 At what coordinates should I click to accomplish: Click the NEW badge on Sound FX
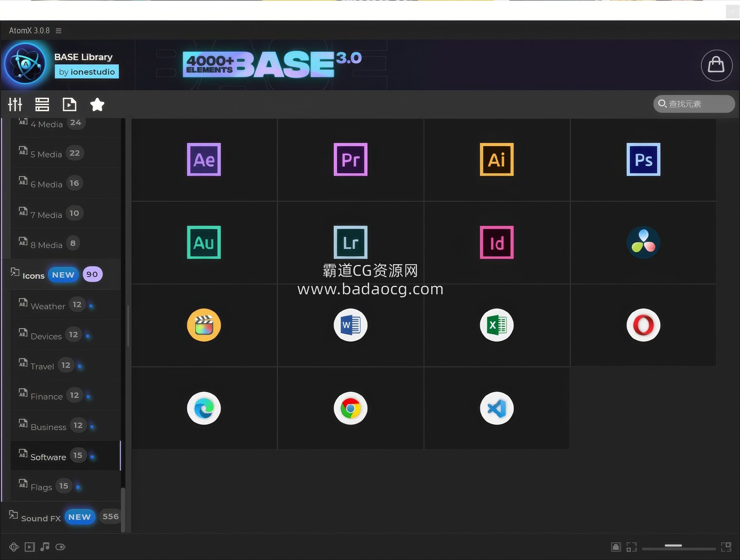tap(79, 517)
